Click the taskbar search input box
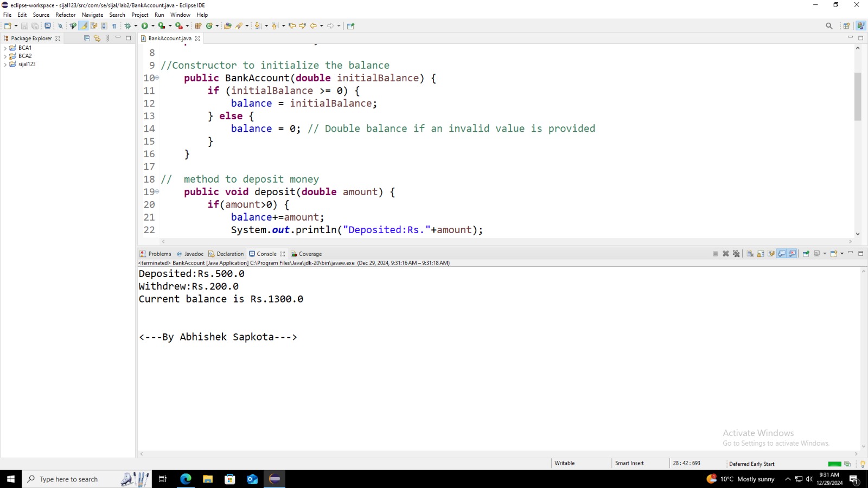The width and height of the screenshot is (868, 488). click(x=87, y=479)
